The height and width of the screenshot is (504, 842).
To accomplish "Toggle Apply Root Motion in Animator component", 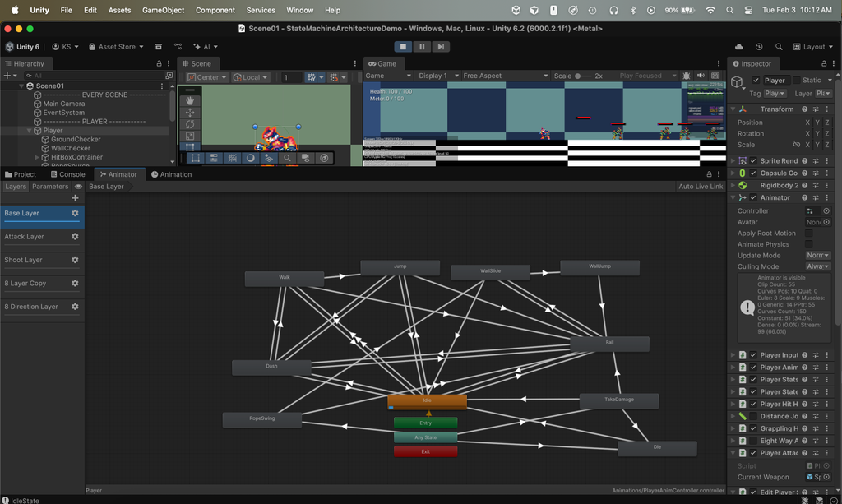I will (x=808, y=234).
